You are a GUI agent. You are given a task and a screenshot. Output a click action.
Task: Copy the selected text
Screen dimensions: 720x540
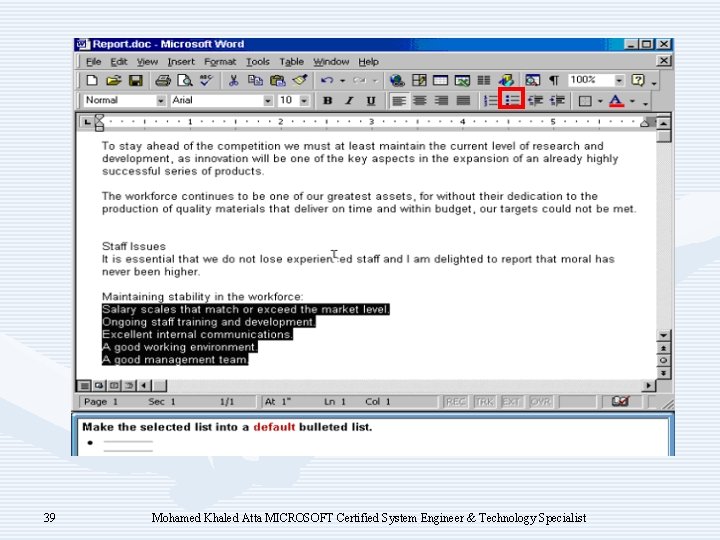click(255, 81)
